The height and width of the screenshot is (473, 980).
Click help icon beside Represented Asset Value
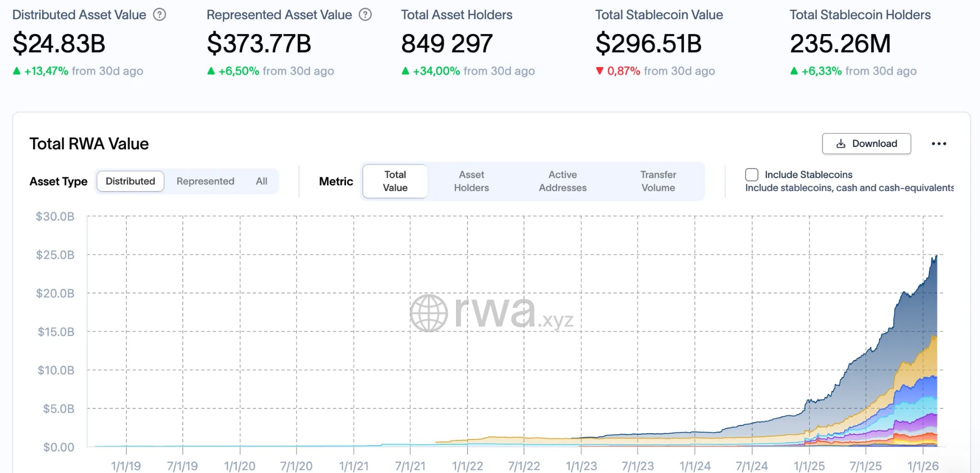(365, 15)
